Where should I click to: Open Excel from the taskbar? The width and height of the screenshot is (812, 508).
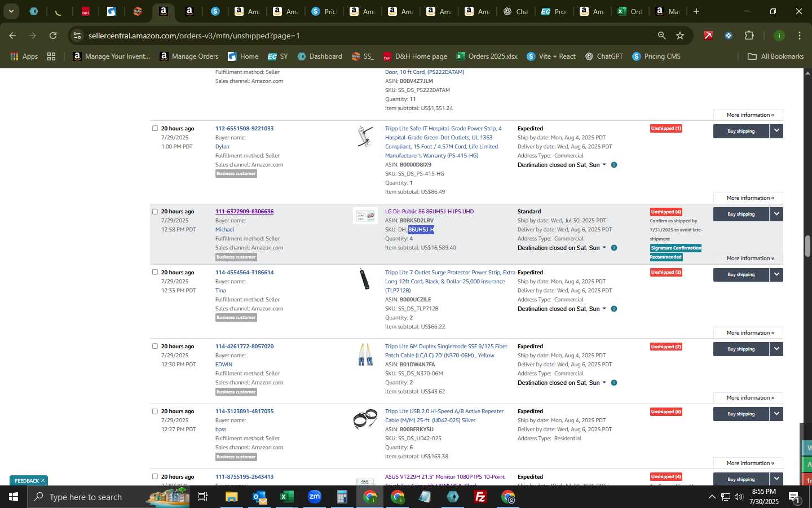(x=287, y=497)
